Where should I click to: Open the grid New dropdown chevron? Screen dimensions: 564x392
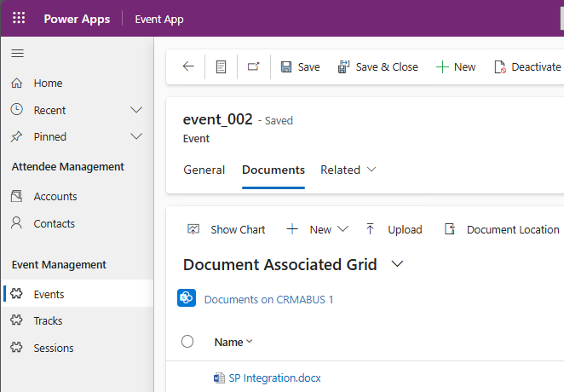pos(342,228)
